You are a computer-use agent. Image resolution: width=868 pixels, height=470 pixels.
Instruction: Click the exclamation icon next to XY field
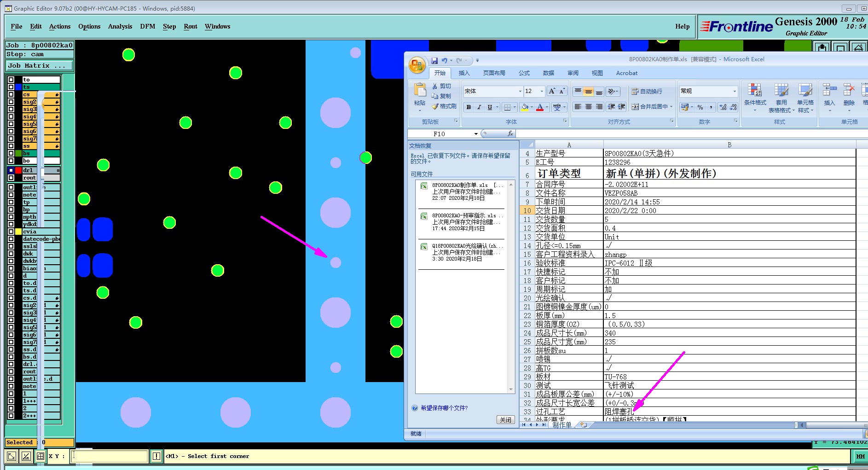[156, 456]
